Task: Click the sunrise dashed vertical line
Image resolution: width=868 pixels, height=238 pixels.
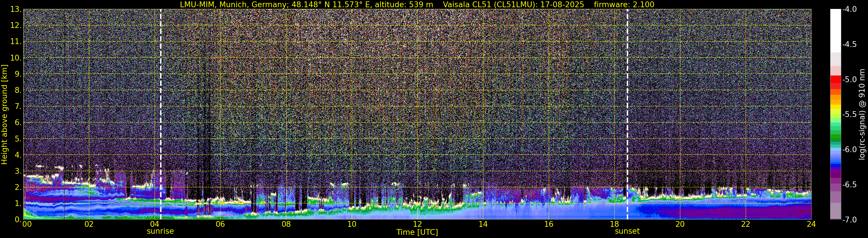Action: point(161,114)
